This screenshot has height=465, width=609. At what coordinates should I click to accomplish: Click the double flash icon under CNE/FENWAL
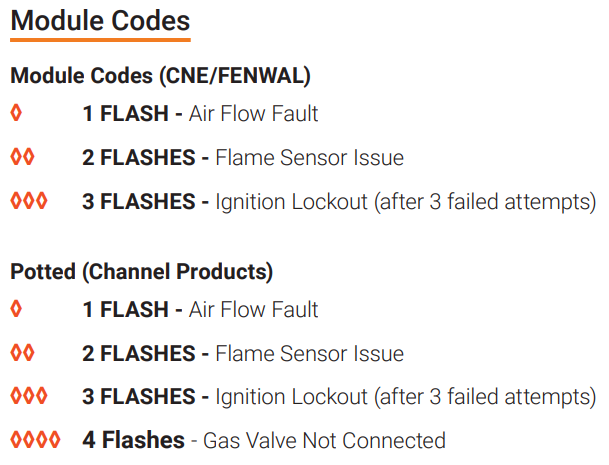(x=22, y=157)
